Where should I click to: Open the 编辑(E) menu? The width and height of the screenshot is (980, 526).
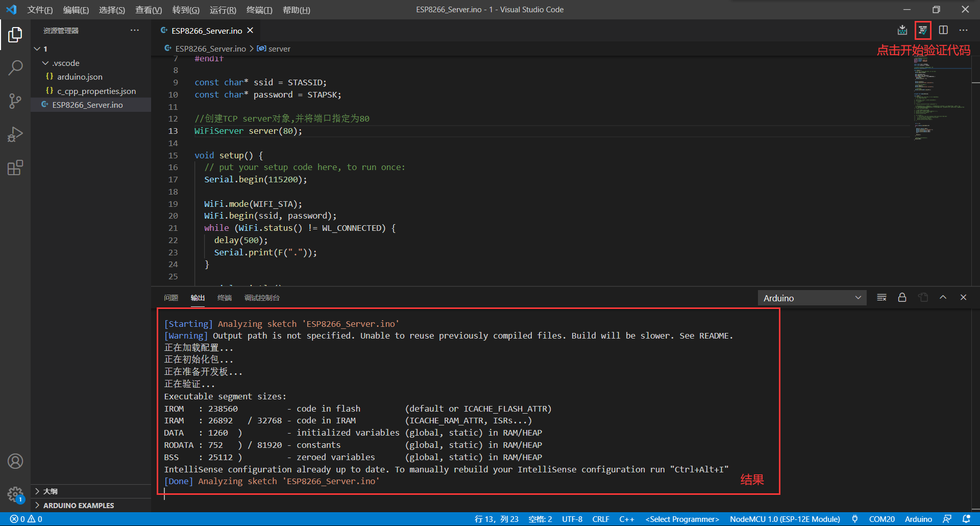76,10
